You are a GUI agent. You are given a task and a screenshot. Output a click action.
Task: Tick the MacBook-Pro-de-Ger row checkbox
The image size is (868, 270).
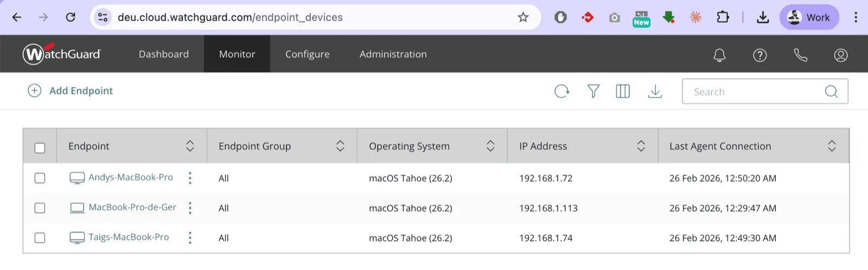coord(40,208)
